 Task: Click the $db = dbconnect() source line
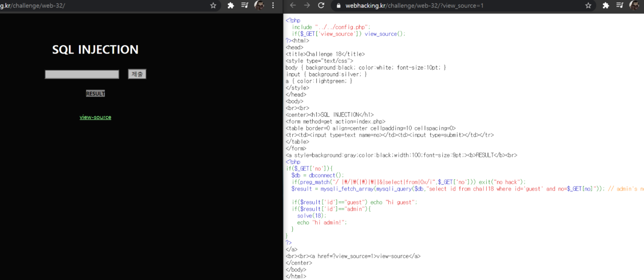(317, 175)
